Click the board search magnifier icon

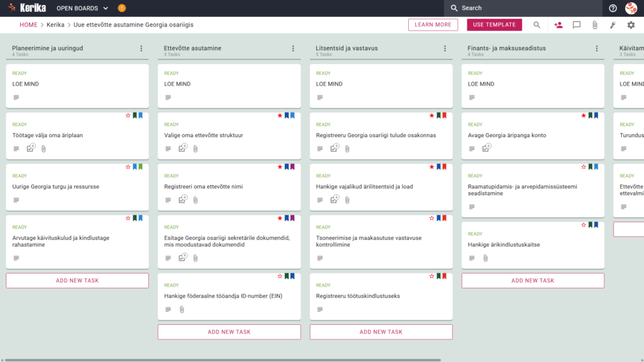pyautogui.click(x=537, y=25)
